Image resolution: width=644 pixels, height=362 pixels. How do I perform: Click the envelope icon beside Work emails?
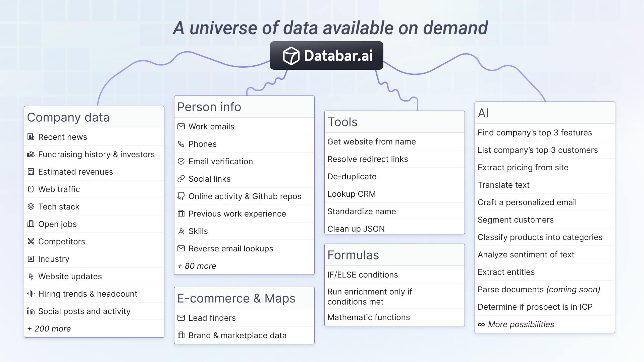pos(181,126)
